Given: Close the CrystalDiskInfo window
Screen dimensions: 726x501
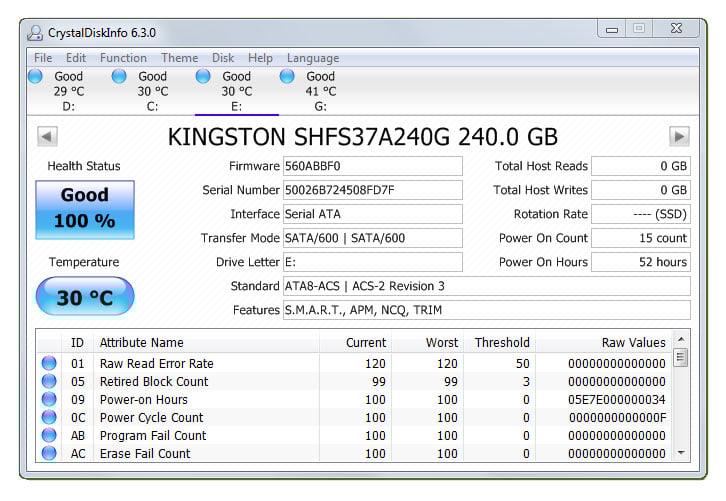Looking at the screenshot, I should [676, 29].
